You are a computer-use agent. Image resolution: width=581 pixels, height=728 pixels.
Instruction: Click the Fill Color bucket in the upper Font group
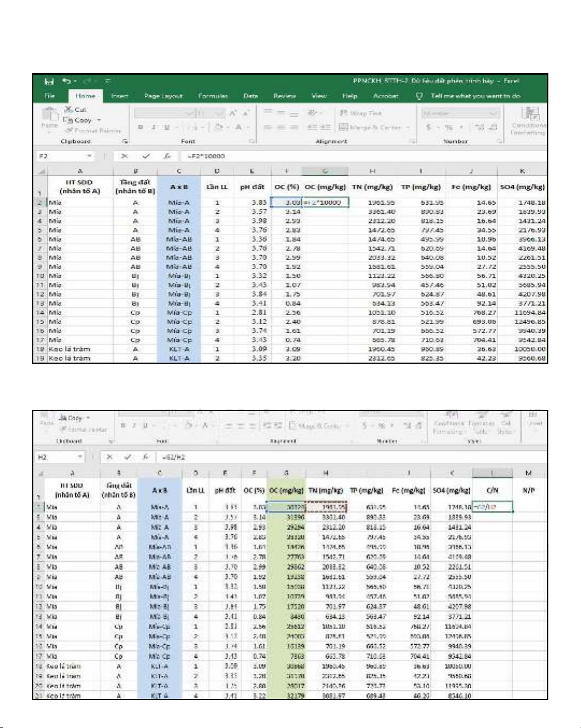click(219, 127)
